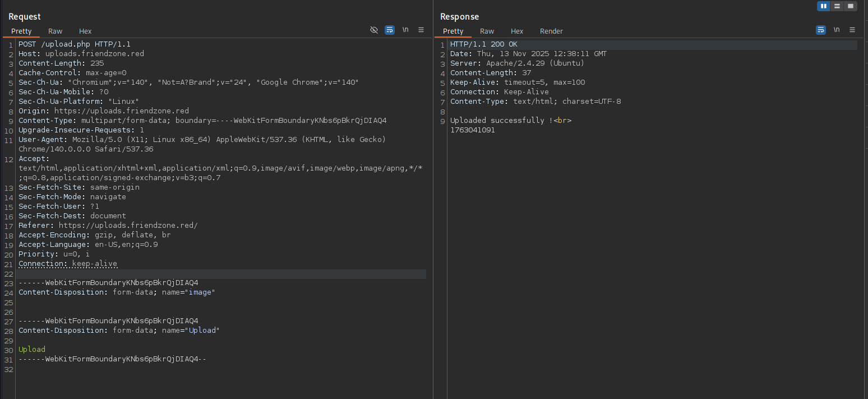Switch to side-by-side split layout
The width and height of the screenshot is (868, 399).
824,6
